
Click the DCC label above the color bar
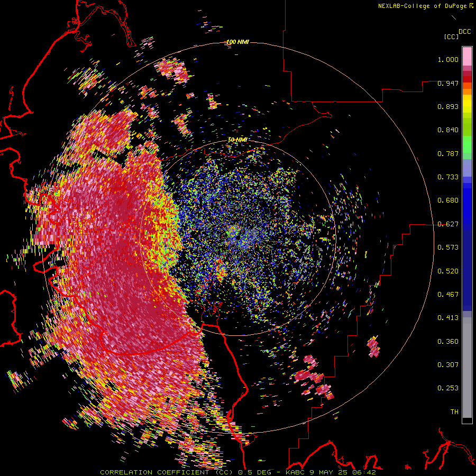(x=465, y=32)
